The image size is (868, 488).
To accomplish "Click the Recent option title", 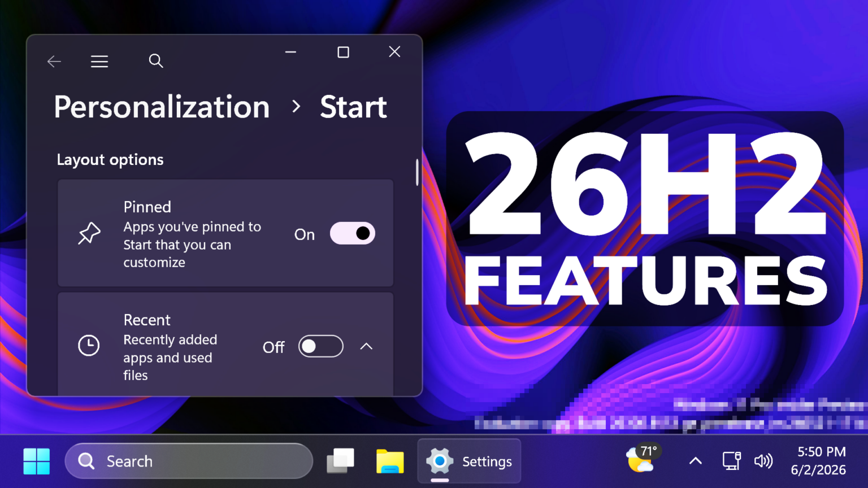I will [x=147, y=320].
